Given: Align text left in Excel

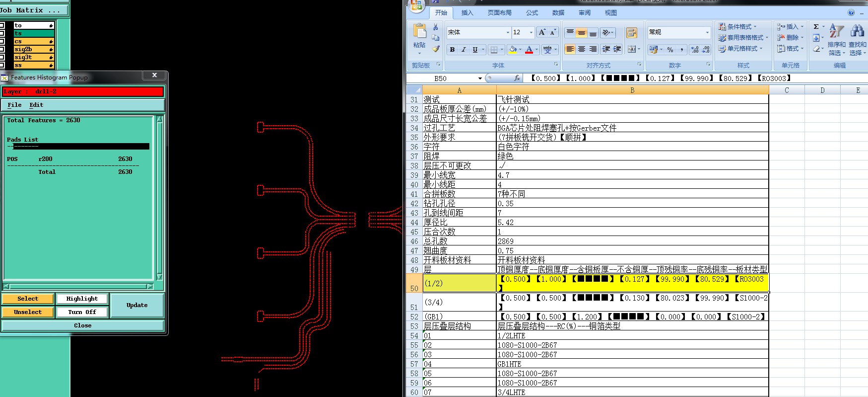Looking at the screenshot, I should coord(570,49).
